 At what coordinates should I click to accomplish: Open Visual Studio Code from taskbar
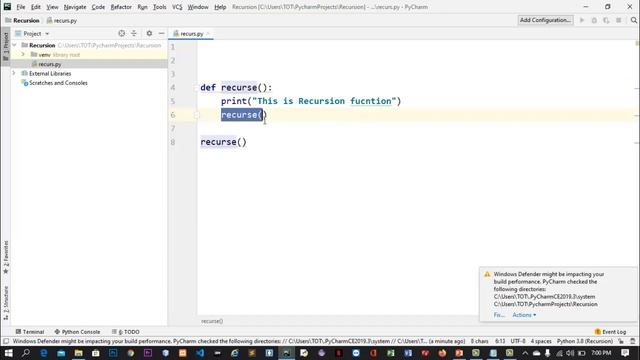point(200,353)
